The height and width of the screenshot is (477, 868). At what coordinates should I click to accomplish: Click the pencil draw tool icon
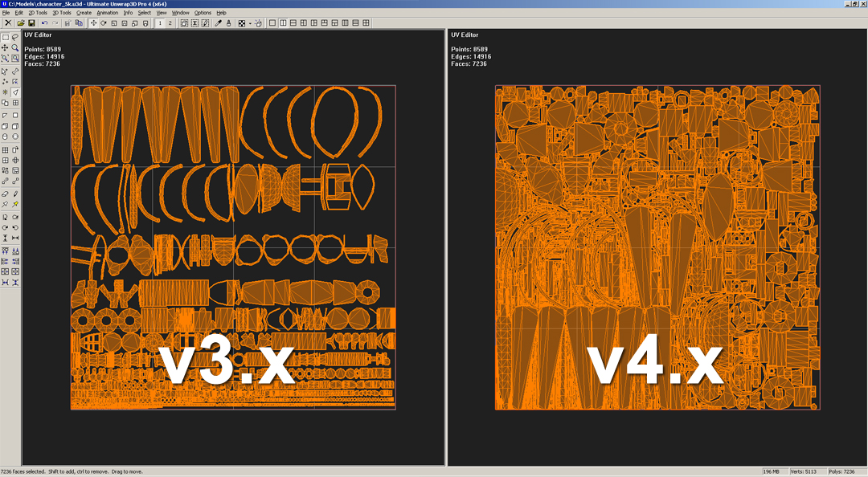tap(15, 194)
